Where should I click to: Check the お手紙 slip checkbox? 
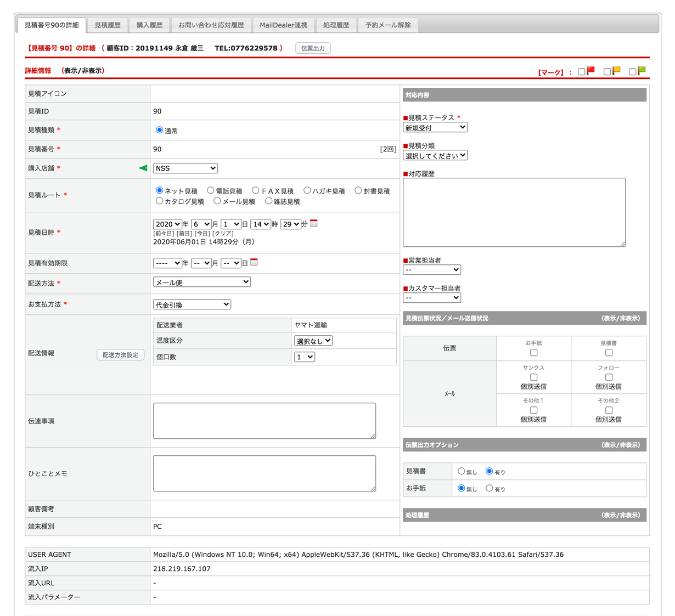[x=533, y=353]
